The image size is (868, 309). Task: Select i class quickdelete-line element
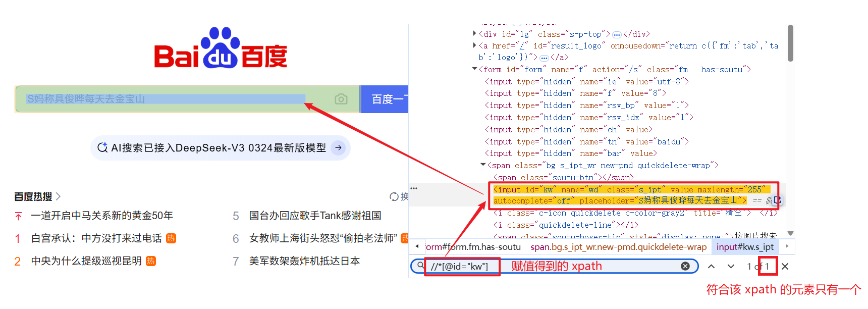click(x=566, y=225)
